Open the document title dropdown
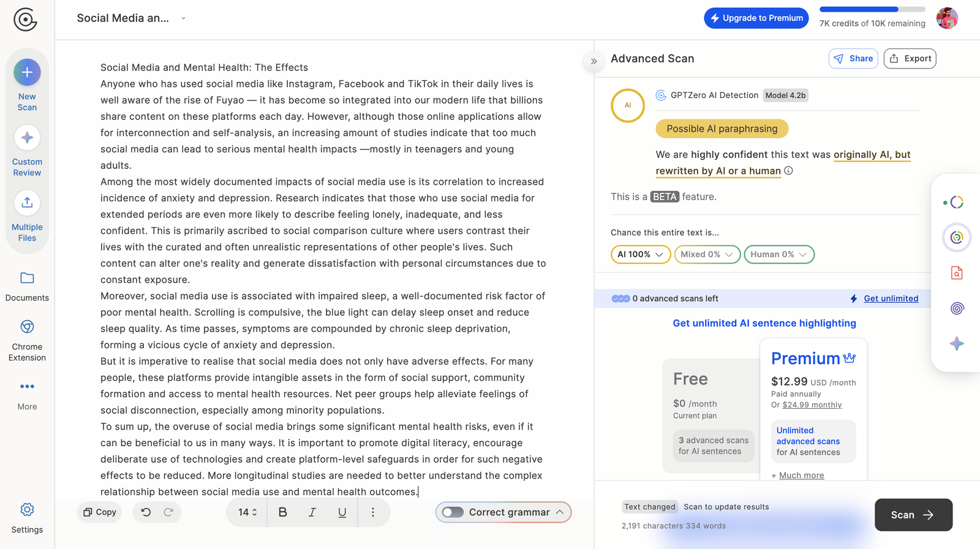 tap(183, 18)
